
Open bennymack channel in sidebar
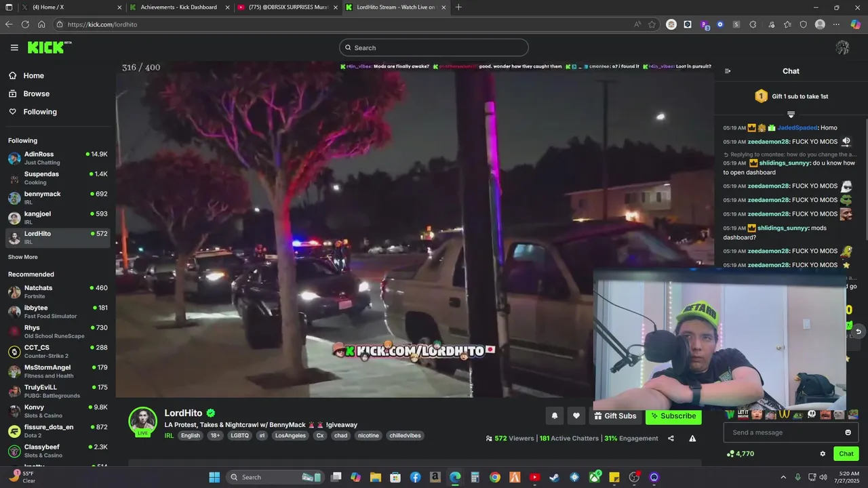point(58,198)
